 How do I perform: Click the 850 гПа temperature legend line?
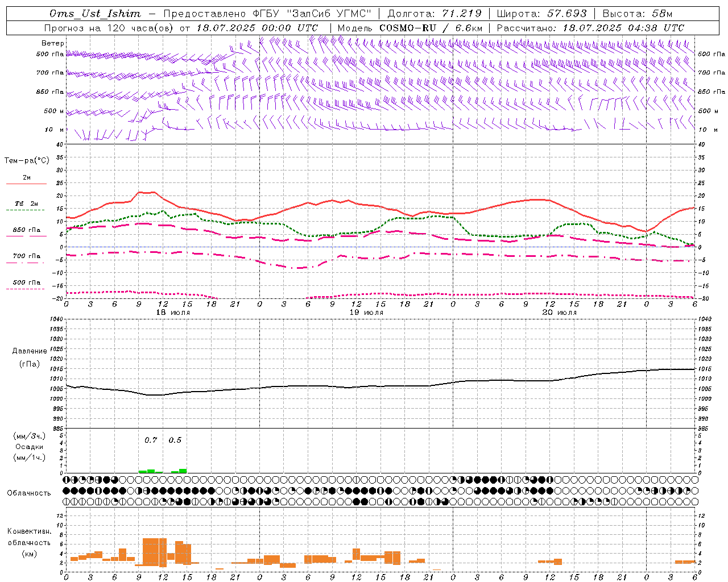(x=25, y=236)
